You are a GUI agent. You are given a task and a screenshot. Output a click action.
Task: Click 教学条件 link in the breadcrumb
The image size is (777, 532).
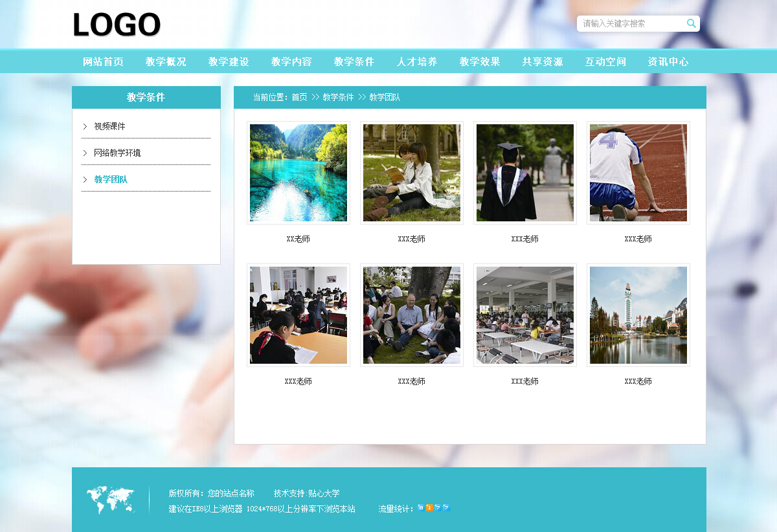(x=338, y=98)
